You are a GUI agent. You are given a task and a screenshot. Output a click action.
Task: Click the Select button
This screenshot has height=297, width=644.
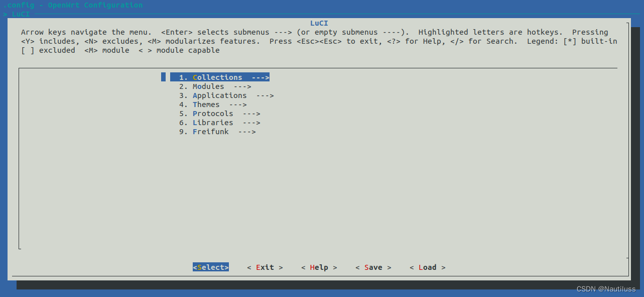[x=211, y=267]
